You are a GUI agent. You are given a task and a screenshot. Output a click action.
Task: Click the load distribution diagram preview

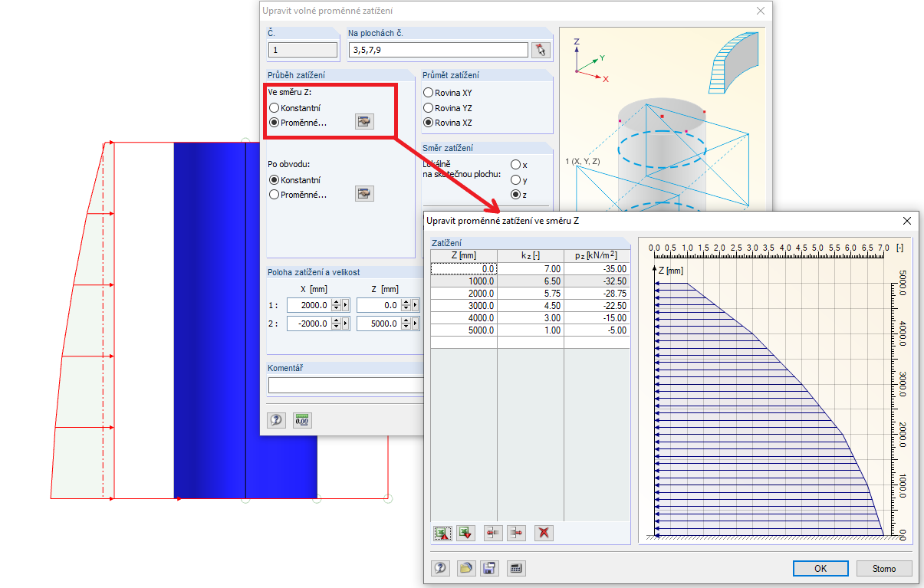coord(775,391)
